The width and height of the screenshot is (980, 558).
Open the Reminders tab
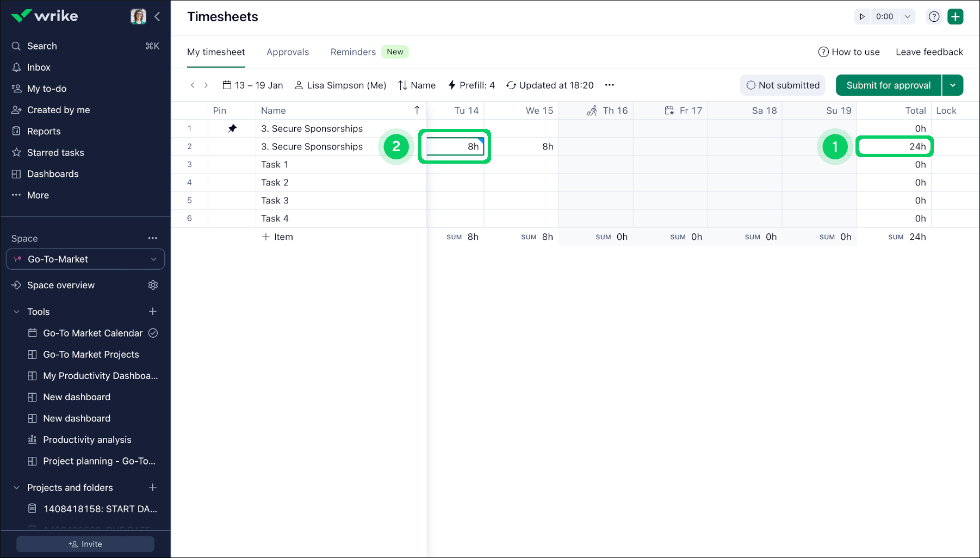pos(353,52)
